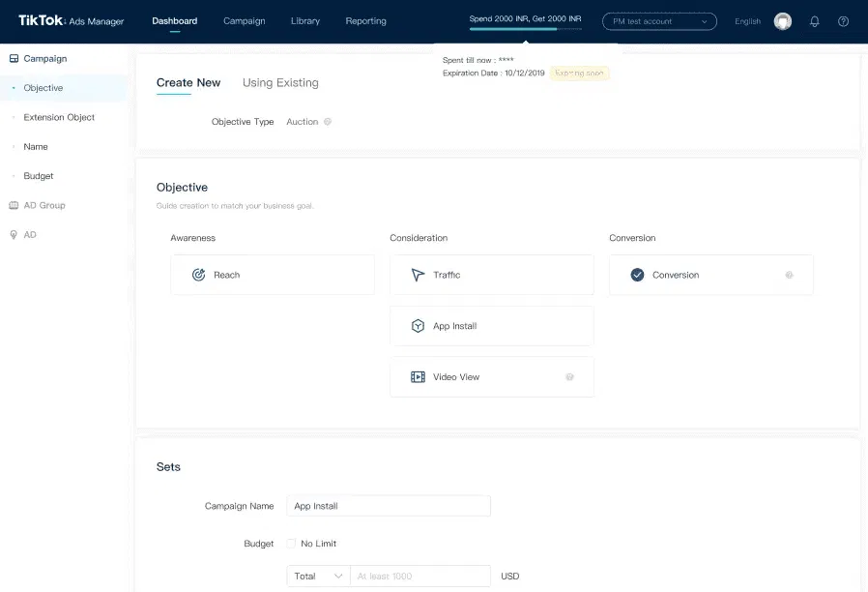Open the Reporting menu

tap(365, 21)
